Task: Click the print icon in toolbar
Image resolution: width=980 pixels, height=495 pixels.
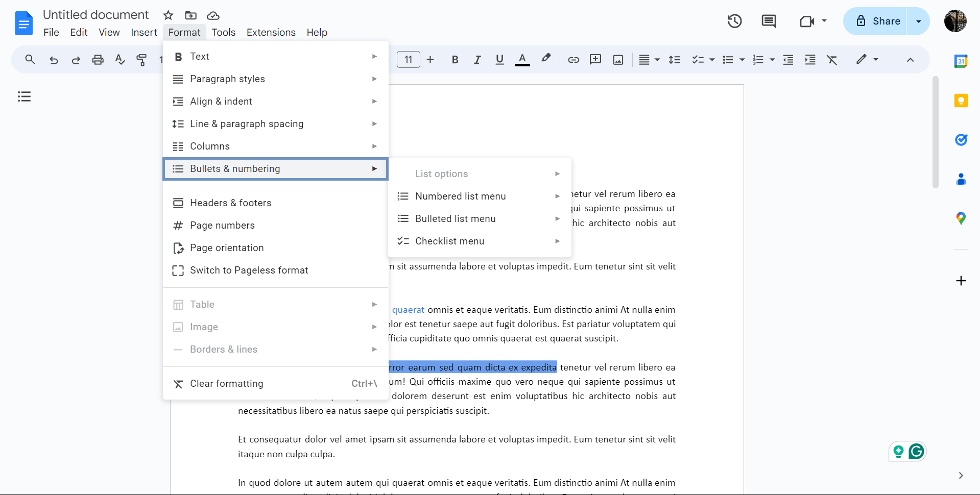Action: pos(98,60)
